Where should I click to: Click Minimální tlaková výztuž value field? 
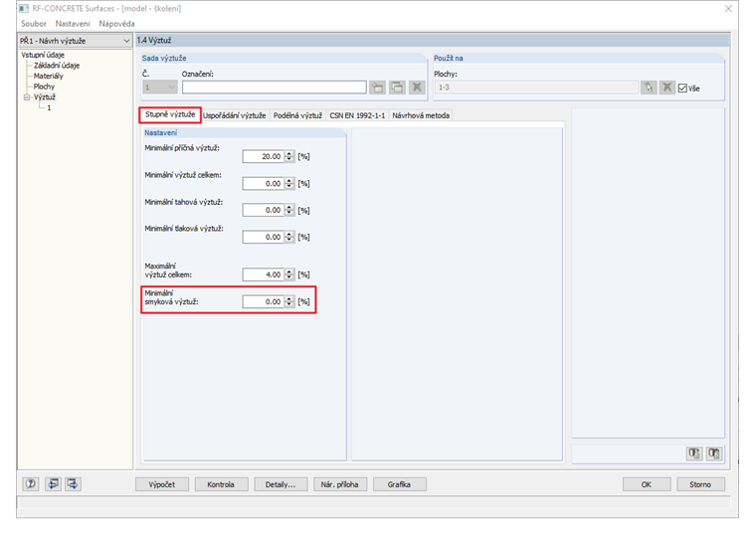264,237
